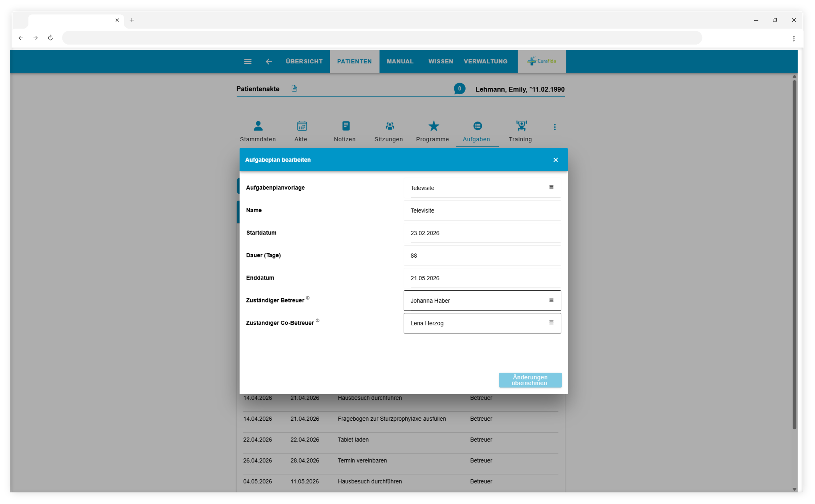Click the Enddatum field 21.05.2026
Screen dimensions: 815x504
click(482, 278)
